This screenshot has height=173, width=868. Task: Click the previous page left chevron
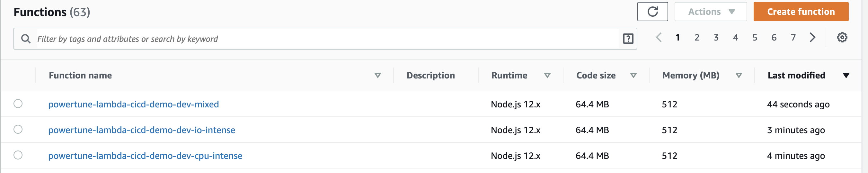tap(659, 37)
